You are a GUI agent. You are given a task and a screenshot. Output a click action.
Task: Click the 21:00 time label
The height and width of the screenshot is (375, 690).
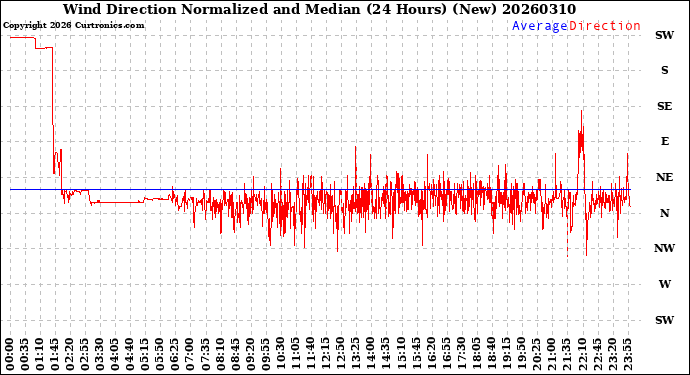[552, 355]
